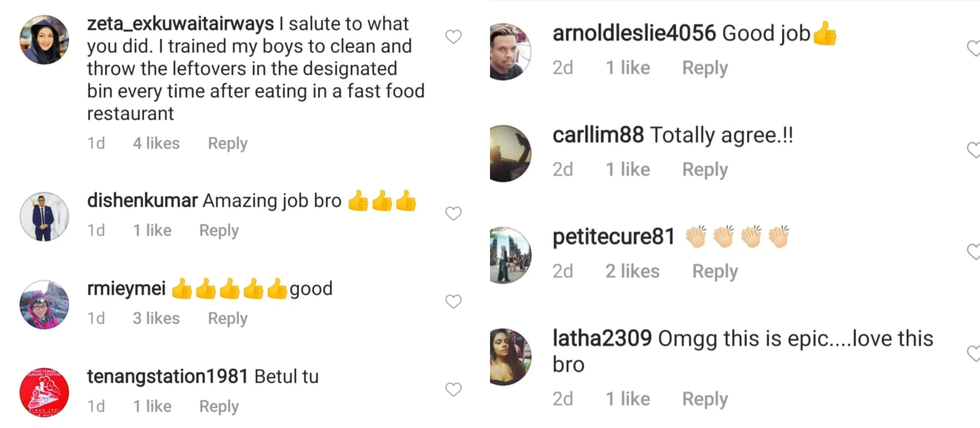Open tenangstation1981's red train avatar
The height and width of the screenshot is (428, 980).
coord(44,393)
